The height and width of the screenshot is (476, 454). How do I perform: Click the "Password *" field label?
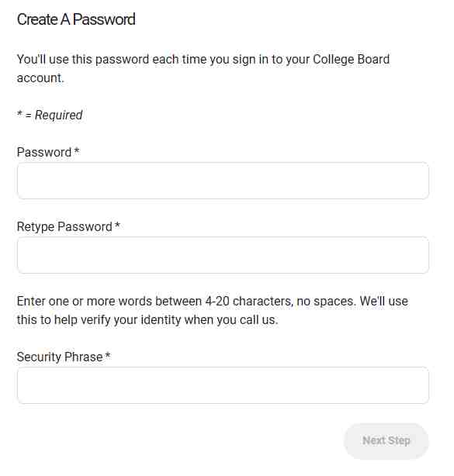pyautogui.click(x=48, y=152)
